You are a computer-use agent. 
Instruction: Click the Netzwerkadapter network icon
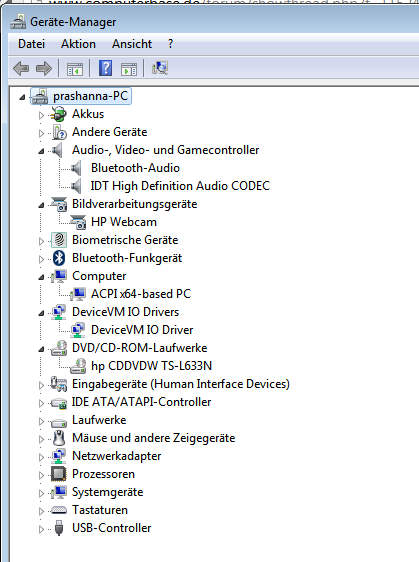tap(59, 456)
